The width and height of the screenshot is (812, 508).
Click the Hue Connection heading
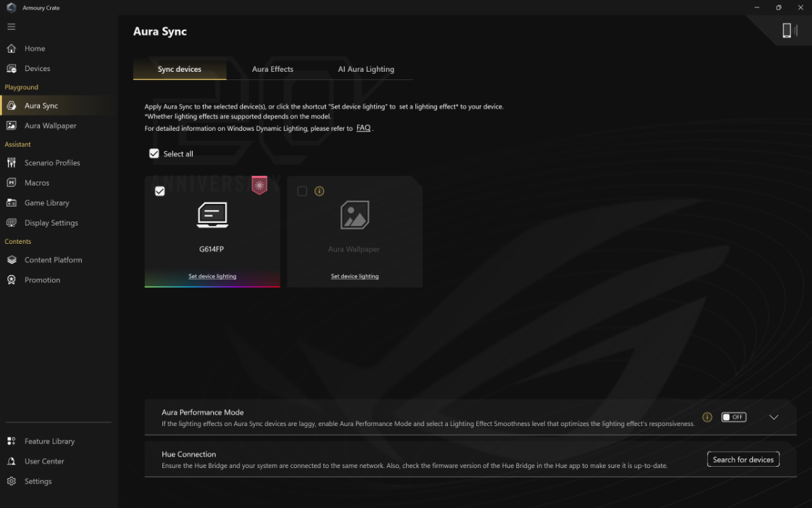189,454
